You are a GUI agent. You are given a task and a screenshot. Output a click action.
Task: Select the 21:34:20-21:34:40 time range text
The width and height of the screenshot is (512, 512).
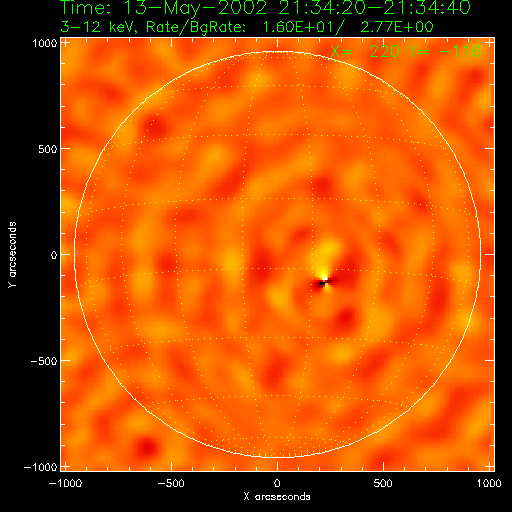coord(374,7)
